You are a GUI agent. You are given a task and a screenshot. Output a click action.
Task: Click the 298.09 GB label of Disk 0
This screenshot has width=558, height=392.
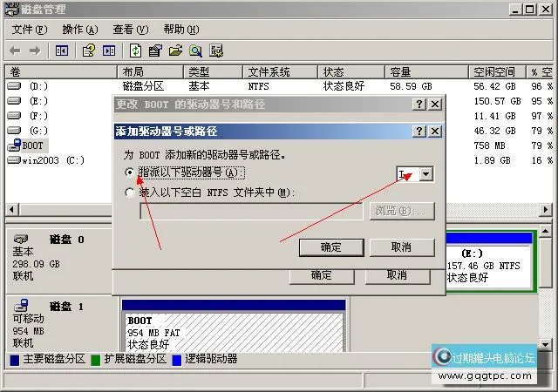click(37, 264)
